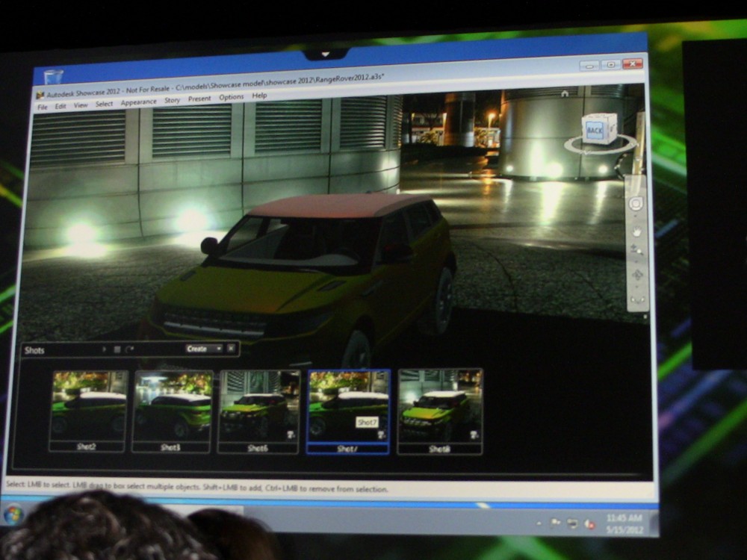Click the home view icon above ViewCube
Screen dimensions: 747x560
pos(565,93)
